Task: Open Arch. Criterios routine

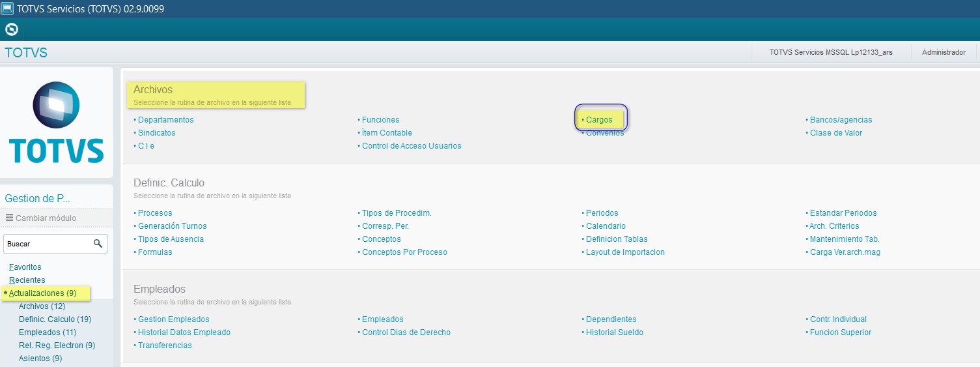Action: [835, 226]
